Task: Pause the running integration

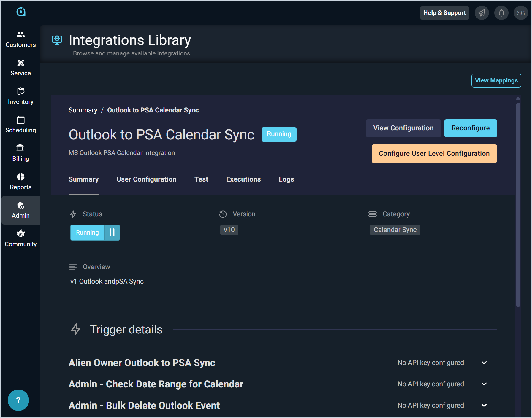Action: pyautogui.click(x=112, y=233)
